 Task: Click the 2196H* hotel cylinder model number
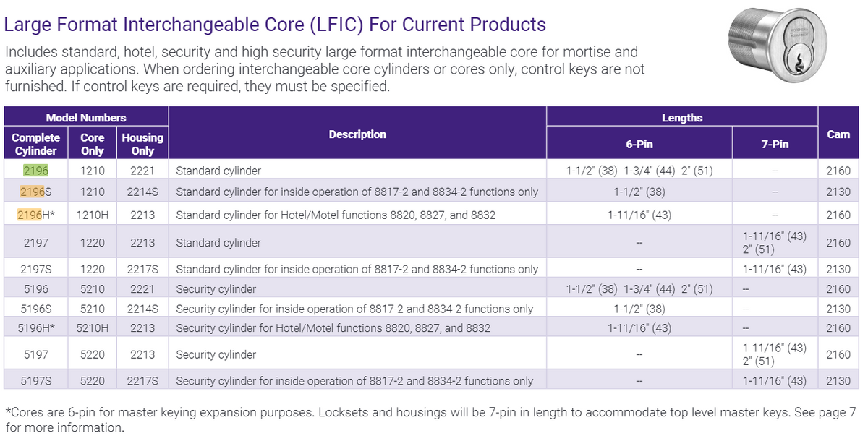[x=35, y=215]
